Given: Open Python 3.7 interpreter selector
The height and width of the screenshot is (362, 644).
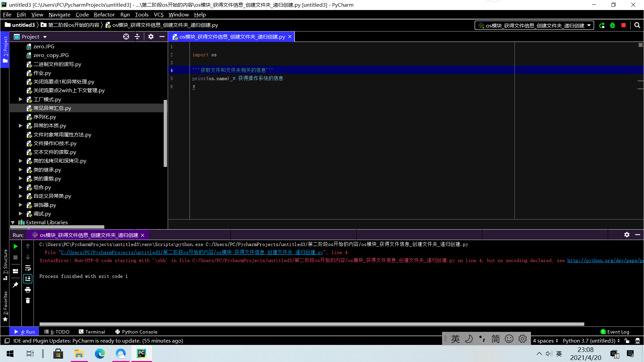Looking at the screenshot, I should click(591, 341).
